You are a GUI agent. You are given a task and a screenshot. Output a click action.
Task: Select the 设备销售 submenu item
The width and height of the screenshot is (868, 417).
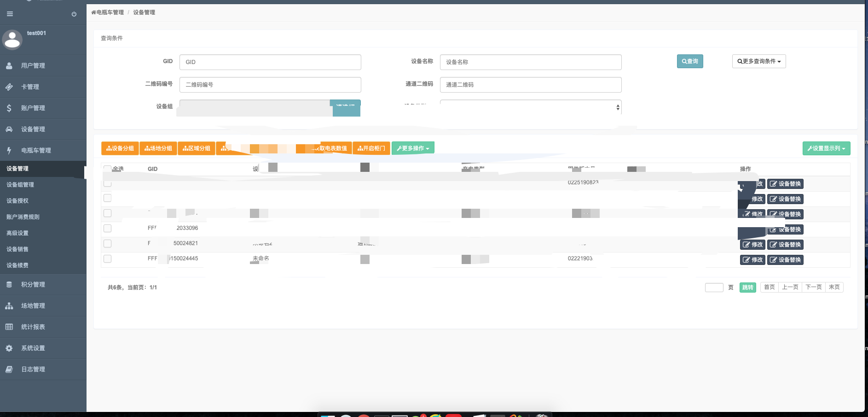(43, 249)
